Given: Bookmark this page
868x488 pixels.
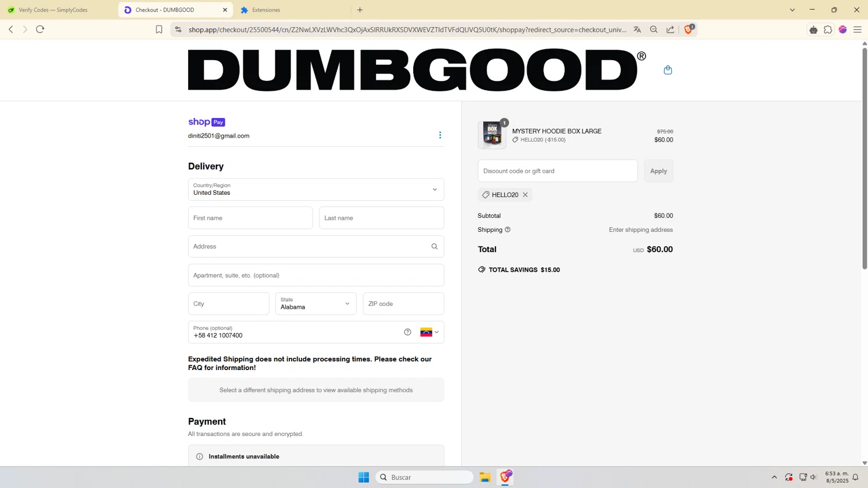Looking at the screenshot, I should [159, 29].
